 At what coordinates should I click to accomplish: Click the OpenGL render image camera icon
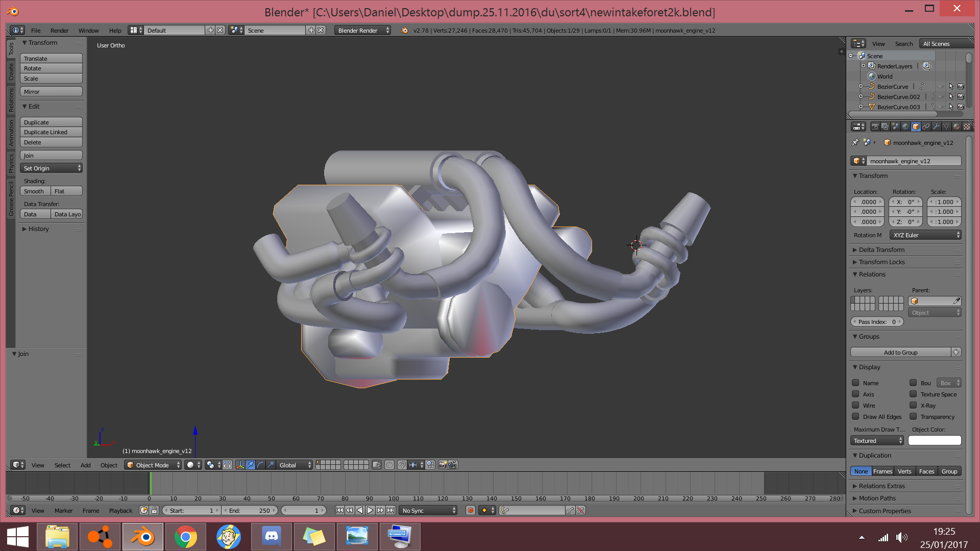(x=443, y=465)
